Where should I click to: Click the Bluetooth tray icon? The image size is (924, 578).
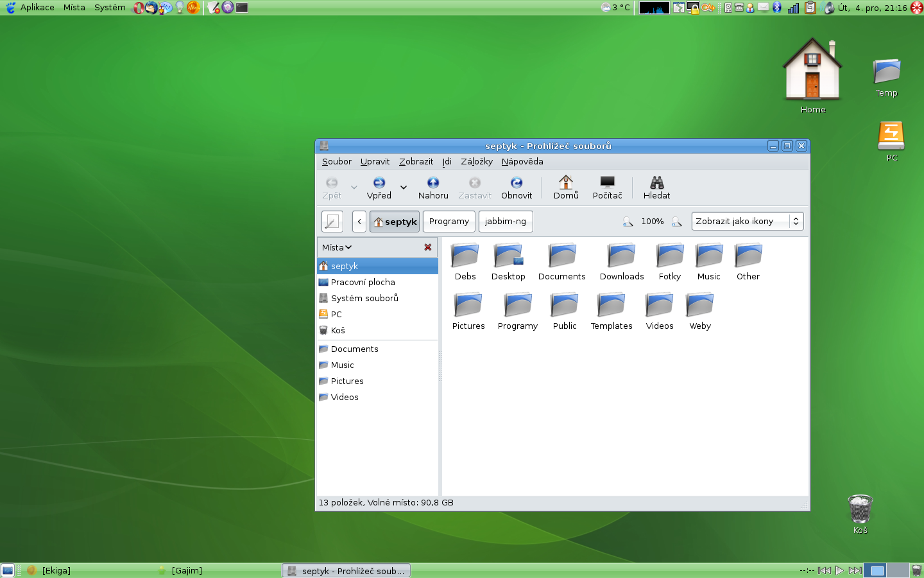(777, 8)
